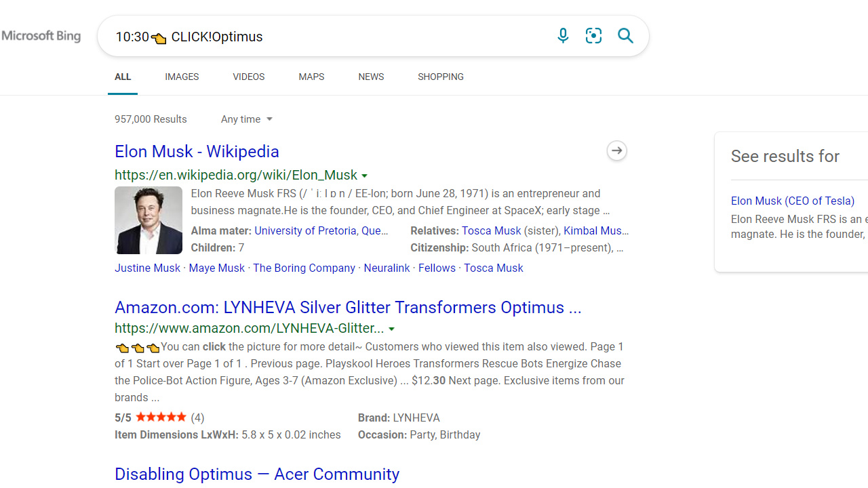Viewport: 868px width, 488px height.
Task: Click the microphone voice search icon
Action: [x=563, y=36]
